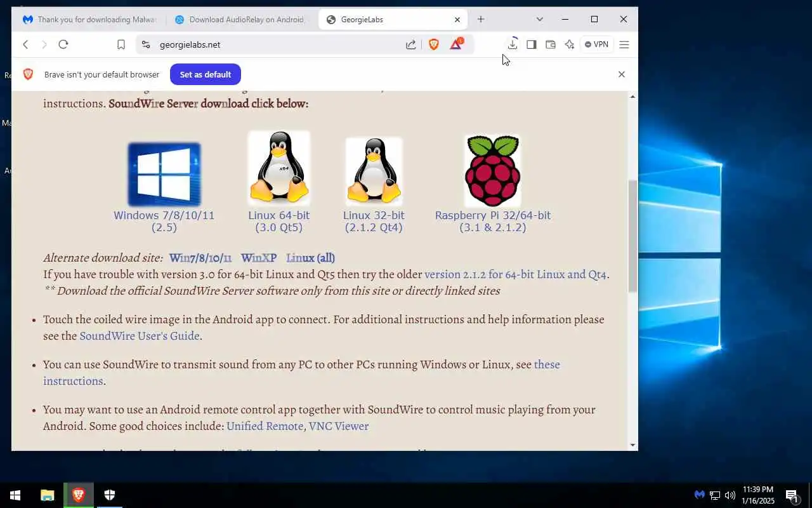Open Unified Remote link

click(265, 426)
